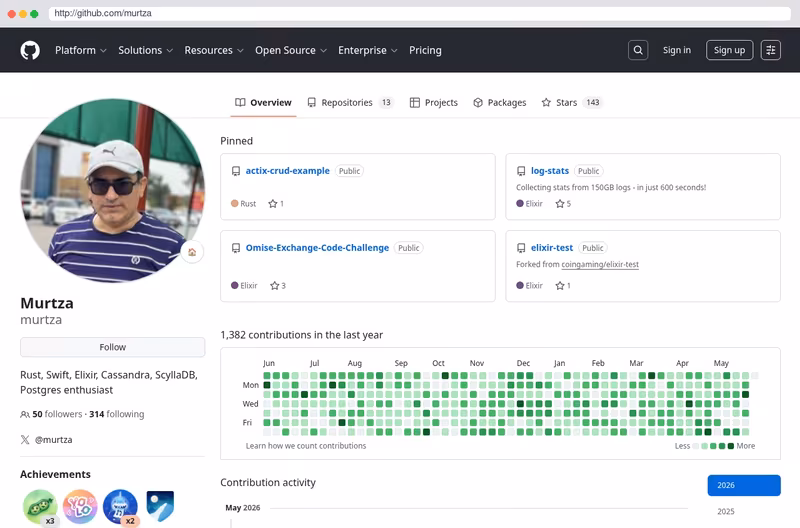
Task: Switch to the Stars tab
Action: (572, 103)
